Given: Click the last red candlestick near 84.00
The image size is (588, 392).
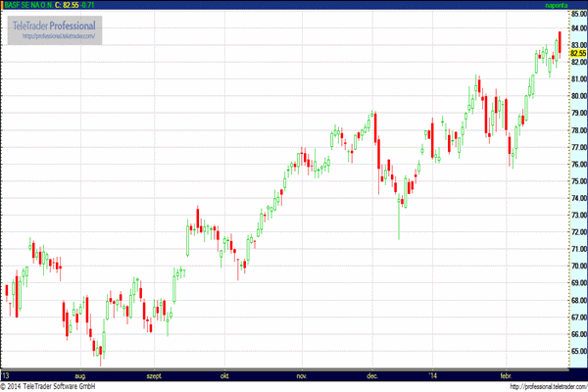Looking at the screenshot, I should click(x=560, y=42).
